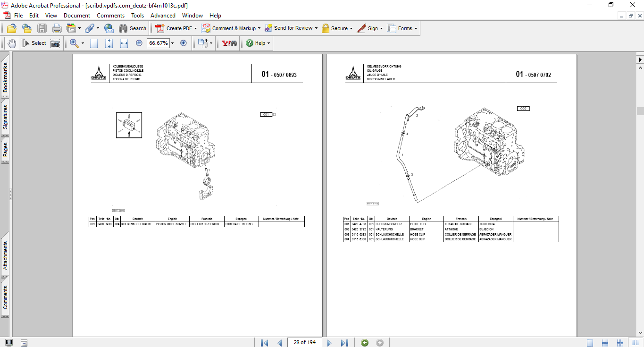Print the document via the Print icon
The image size is (644, 347).
57,28
